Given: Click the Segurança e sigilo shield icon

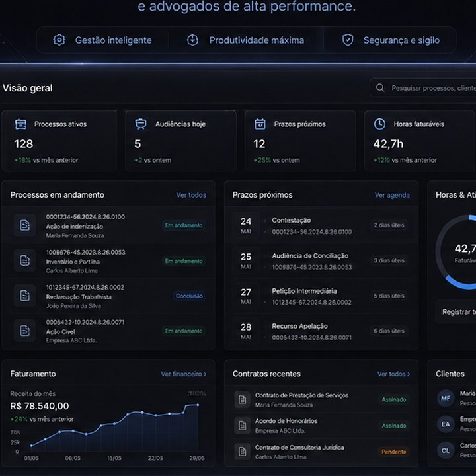Looking at the screenshot, I should 348,40.
